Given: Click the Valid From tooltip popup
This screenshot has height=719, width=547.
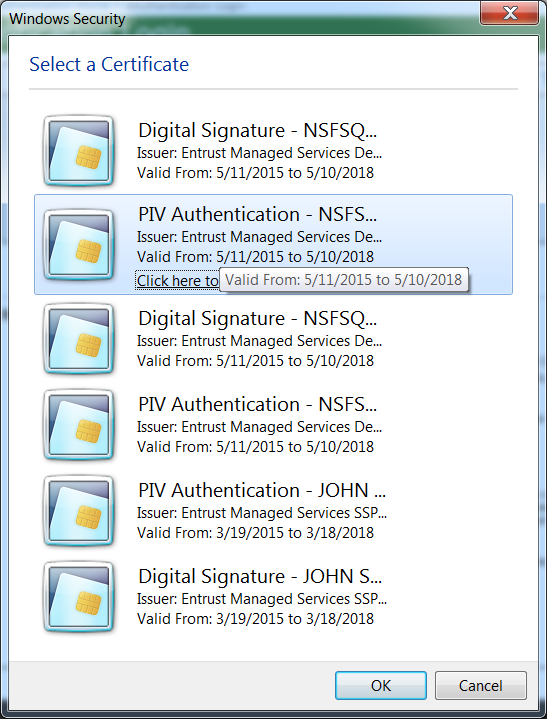Looking at the screenshot, I should coord(344,279).
